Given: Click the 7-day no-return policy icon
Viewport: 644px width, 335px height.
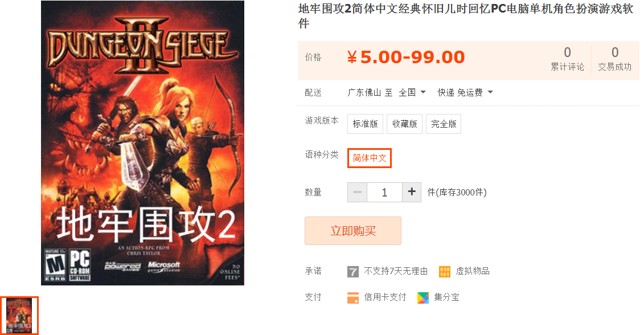Looking at the screenshot, I should (x=353, y=272).
